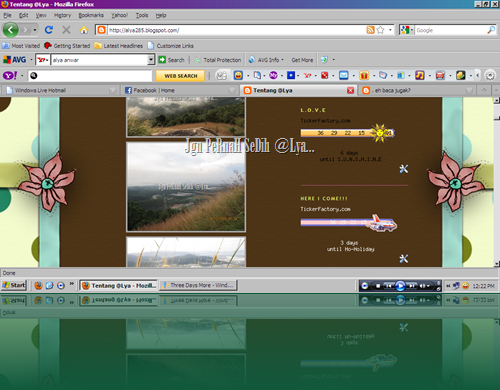Open Getting Started bookmark
Viewport: 500px width, 390px height.
pyautogui.click(x=67, y=46)
